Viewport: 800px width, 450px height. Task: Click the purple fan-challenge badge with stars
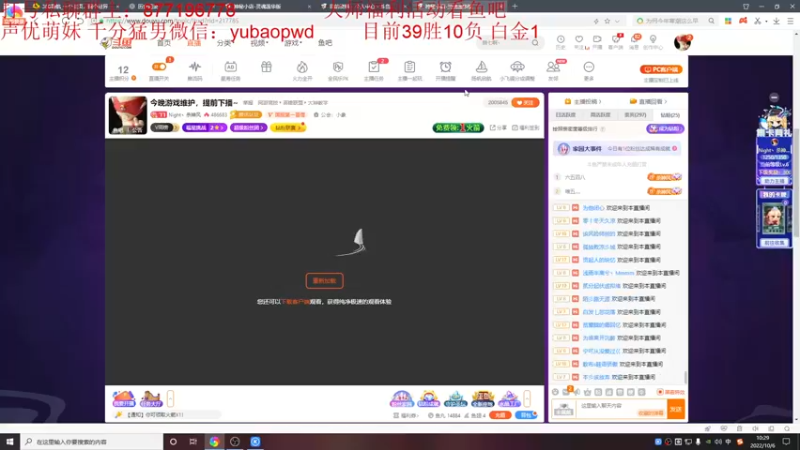pos(204,128)
